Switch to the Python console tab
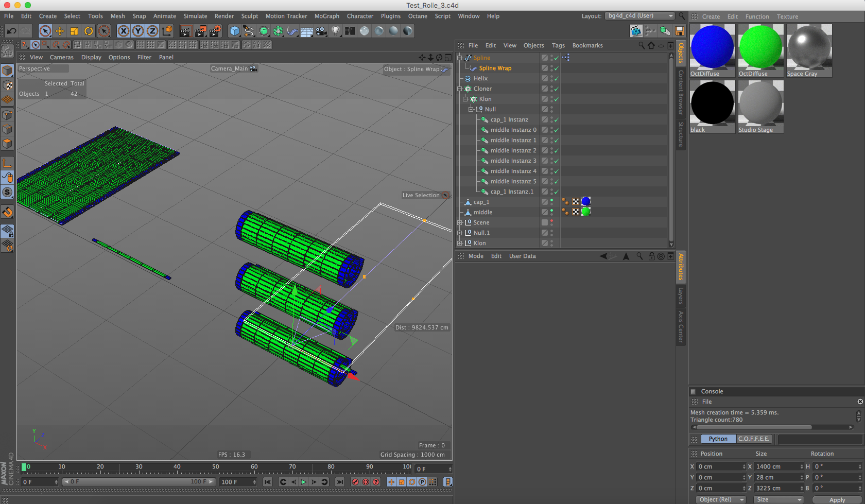This screenshot has width=865, height=504. point(718,439)
